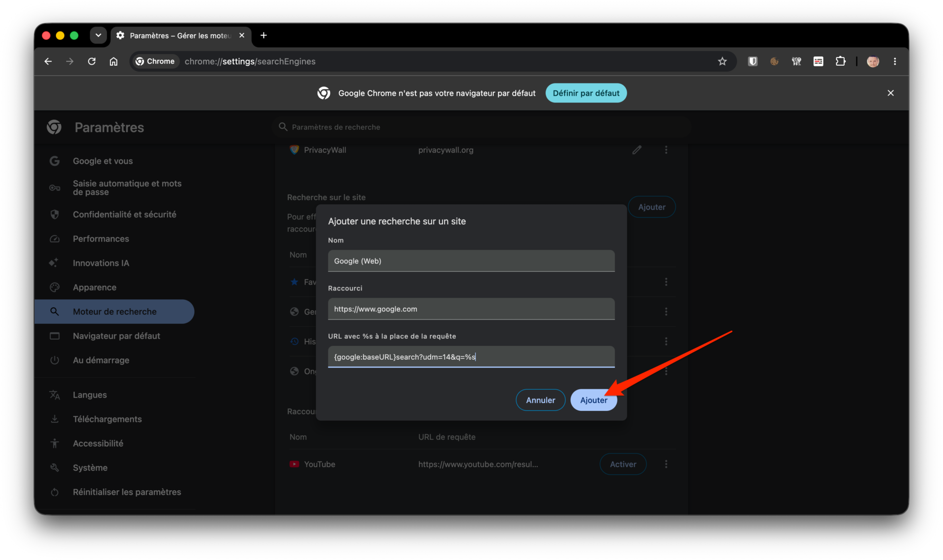Click the URL avec %s query field

[471, 357]
